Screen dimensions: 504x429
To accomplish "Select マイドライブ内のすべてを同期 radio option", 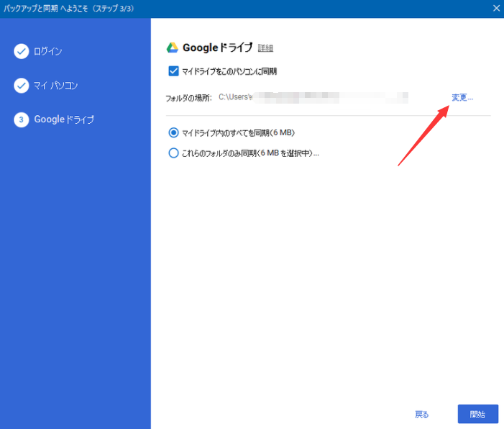I will pos(173,132).
